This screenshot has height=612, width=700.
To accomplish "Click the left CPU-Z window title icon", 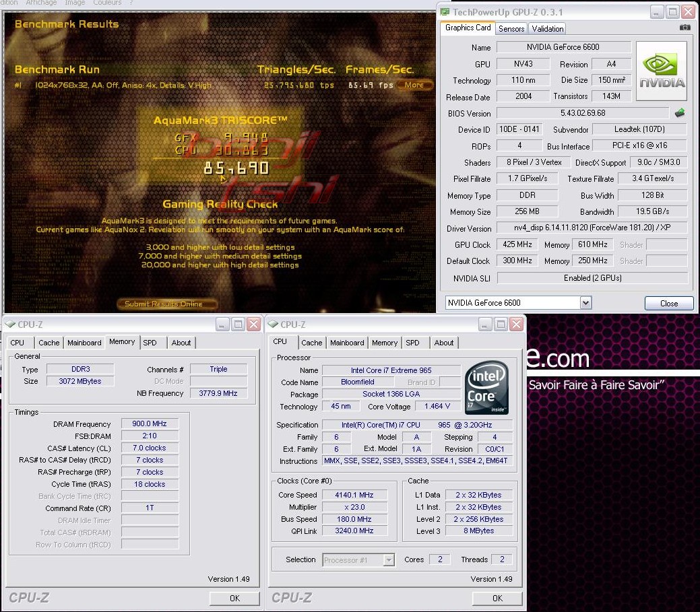I will (x=10, y=325).
